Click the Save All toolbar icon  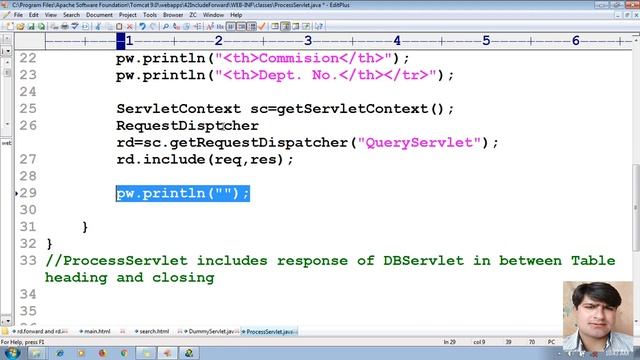[x=41, y=27]
